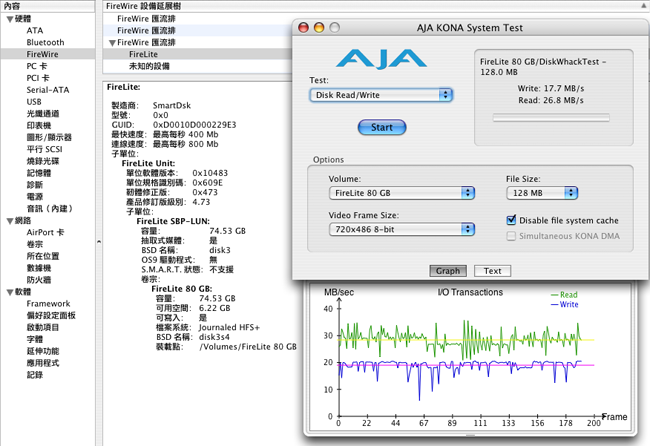
Task: Select 燒錄光碟 in the sidebar
Action: [43, 161]
